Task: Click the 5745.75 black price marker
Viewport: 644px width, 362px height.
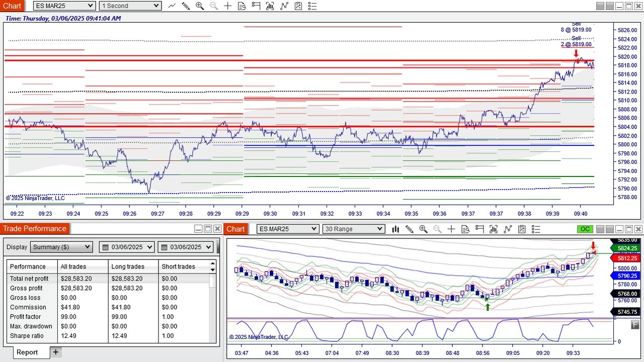Action: 626,312
